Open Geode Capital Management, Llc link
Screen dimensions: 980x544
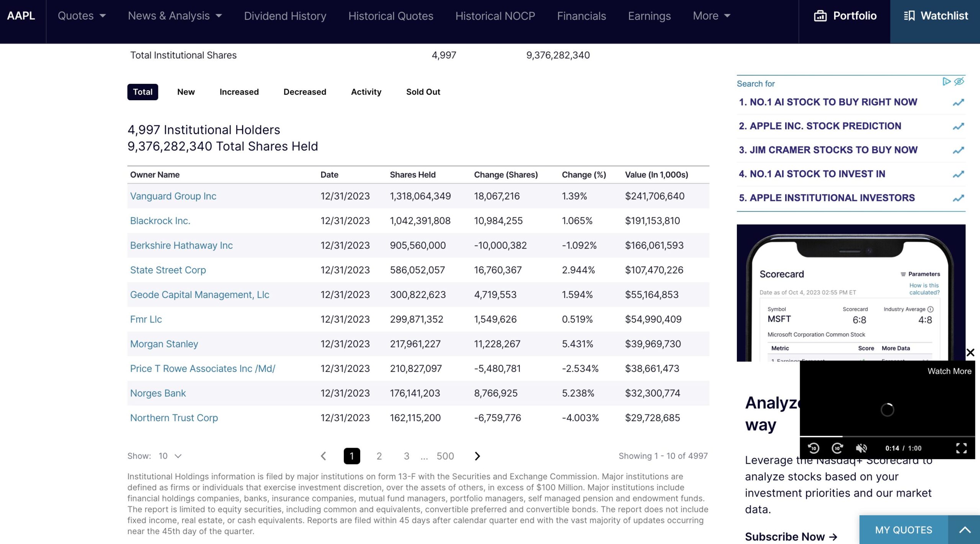click(199, 295)
